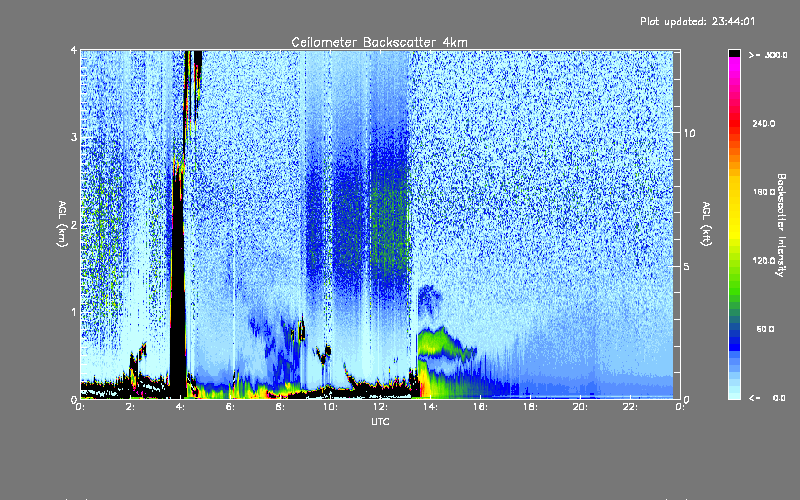The height and width of the screenshot is (500, 800).
Task: Pick the palest cyan bottom of color bar
Action: (x=734, y=394)
